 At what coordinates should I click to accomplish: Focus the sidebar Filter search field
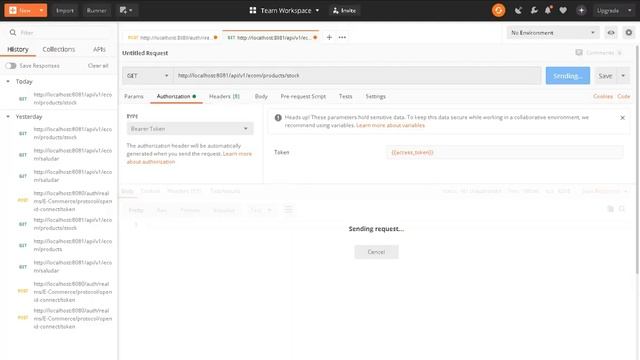tap(61, 32)
